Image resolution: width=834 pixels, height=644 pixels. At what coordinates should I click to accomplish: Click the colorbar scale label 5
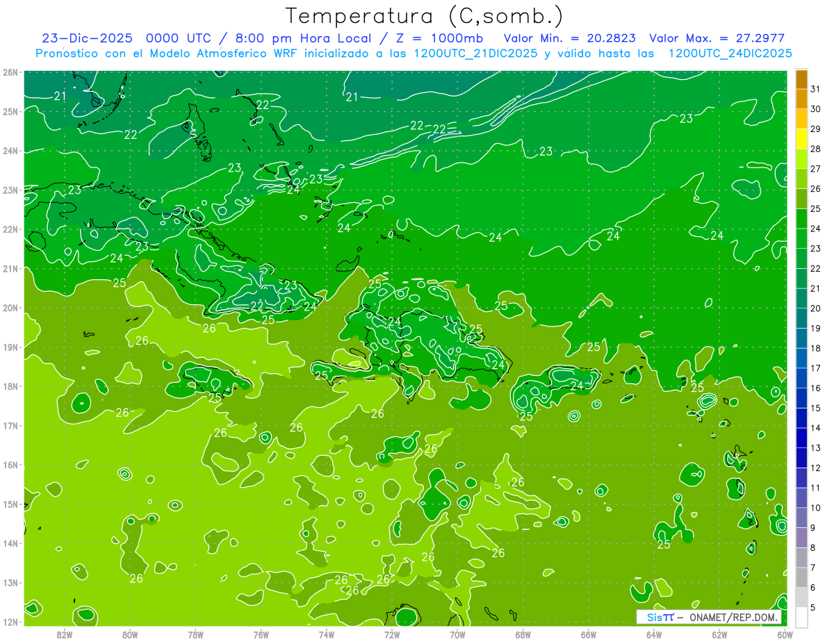click(x=813, y=608)
